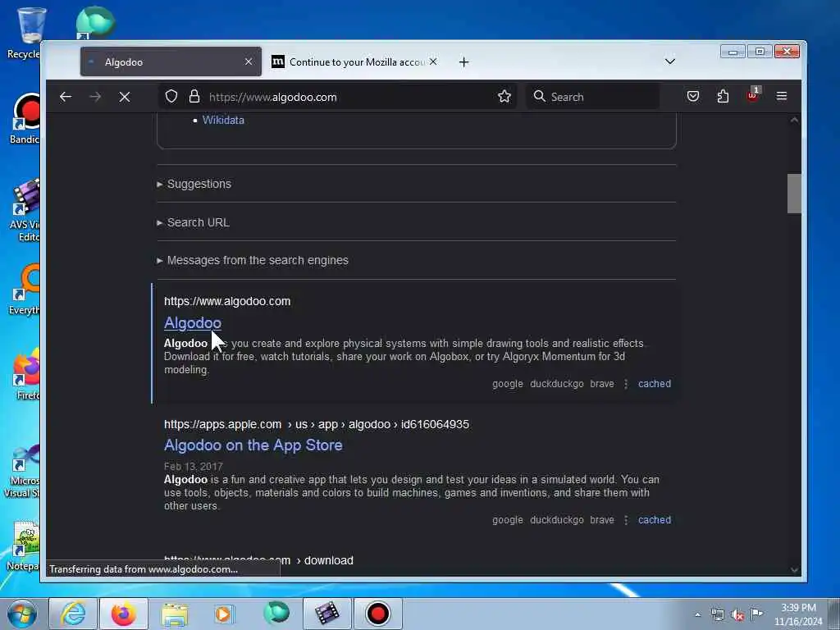Close the Algodoo tab
The width and height of the screenshot is (840, 630).
coord(249,62)
